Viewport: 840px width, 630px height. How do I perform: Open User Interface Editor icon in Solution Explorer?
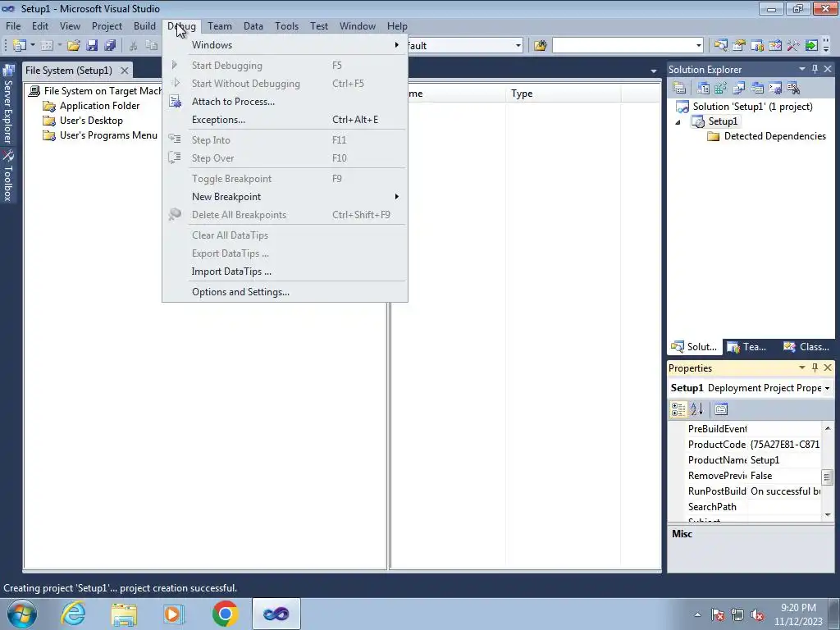point(757,88)
